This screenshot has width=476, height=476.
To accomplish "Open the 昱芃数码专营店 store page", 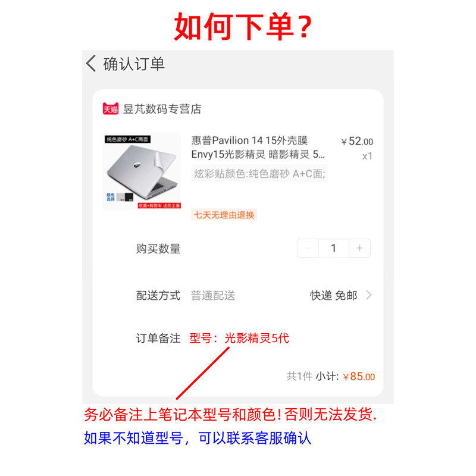I will coord(162,109).
